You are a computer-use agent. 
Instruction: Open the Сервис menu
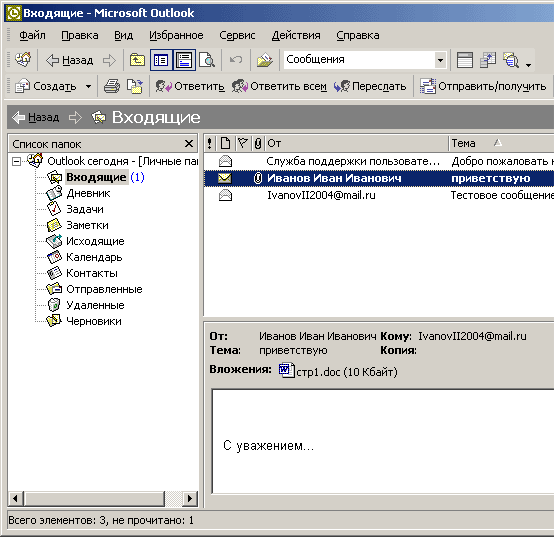(237, 35)
